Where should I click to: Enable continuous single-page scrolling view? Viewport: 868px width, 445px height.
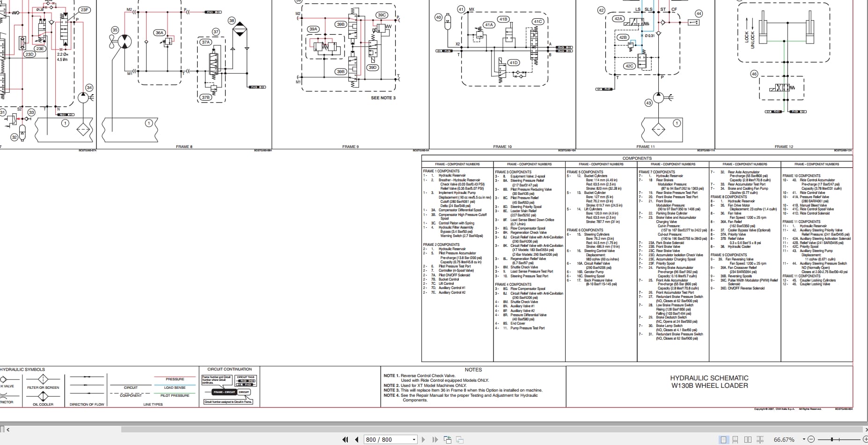coord(735,439)
